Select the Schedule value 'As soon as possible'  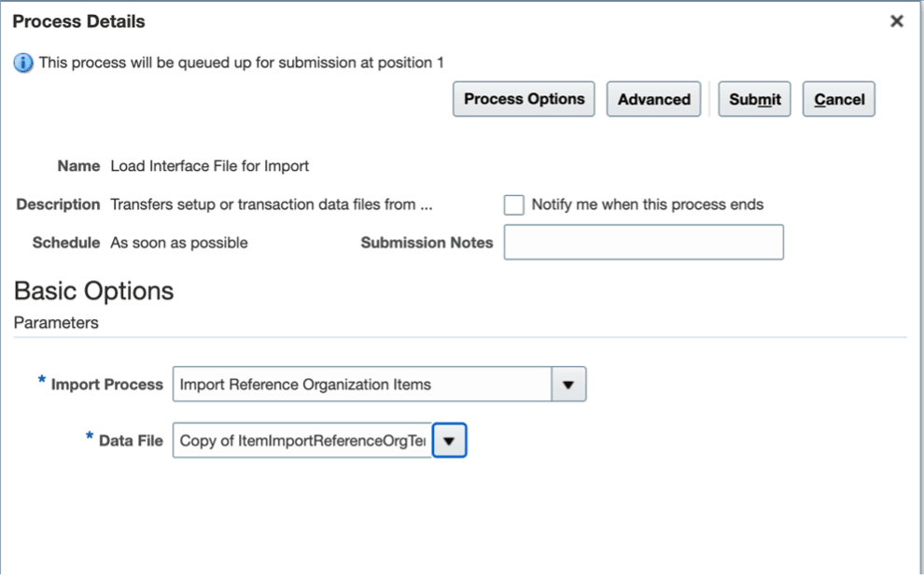(x=180, y=242)
